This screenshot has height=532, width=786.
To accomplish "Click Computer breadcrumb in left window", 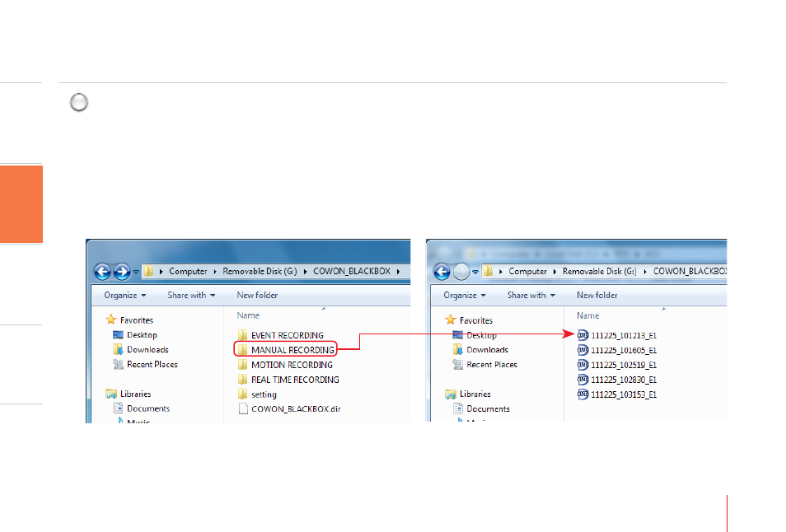I will 188,271.
